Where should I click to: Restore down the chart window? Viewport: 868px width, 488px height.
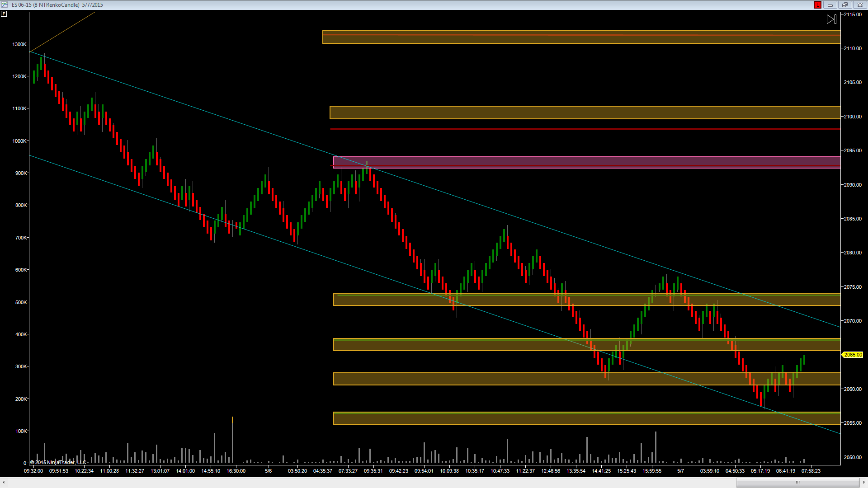tap(844, 5)
